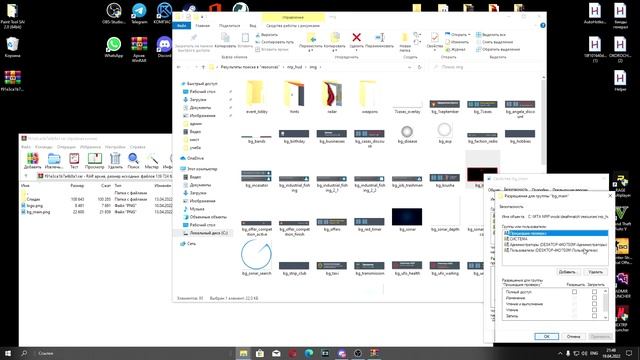The image size is (640, 360).
Task: Open Главная tab in Explorer ribbon
Action: [202, 25]
